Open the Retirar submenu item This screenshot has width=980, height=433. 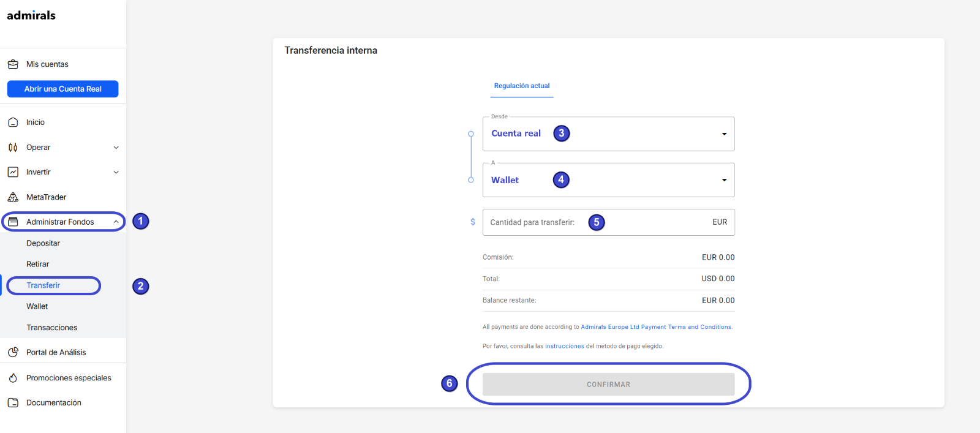pos(37,264)
